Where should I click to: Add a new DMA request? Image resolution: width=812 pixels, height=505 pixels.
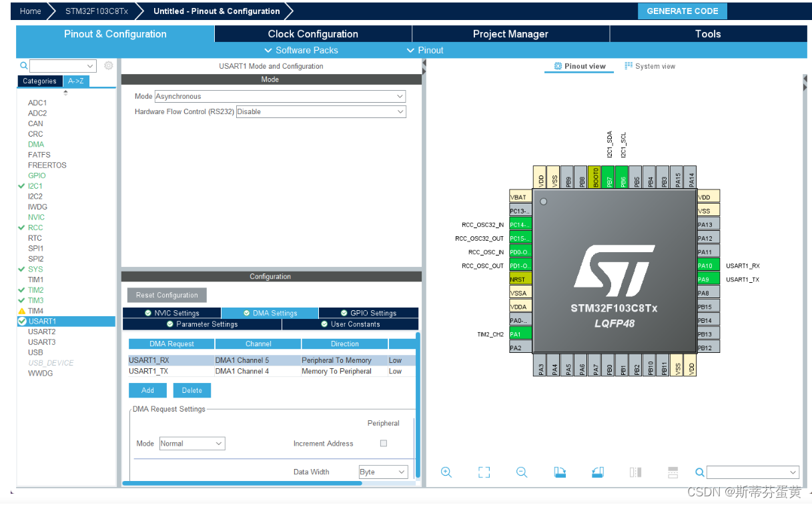click(147, 390)
